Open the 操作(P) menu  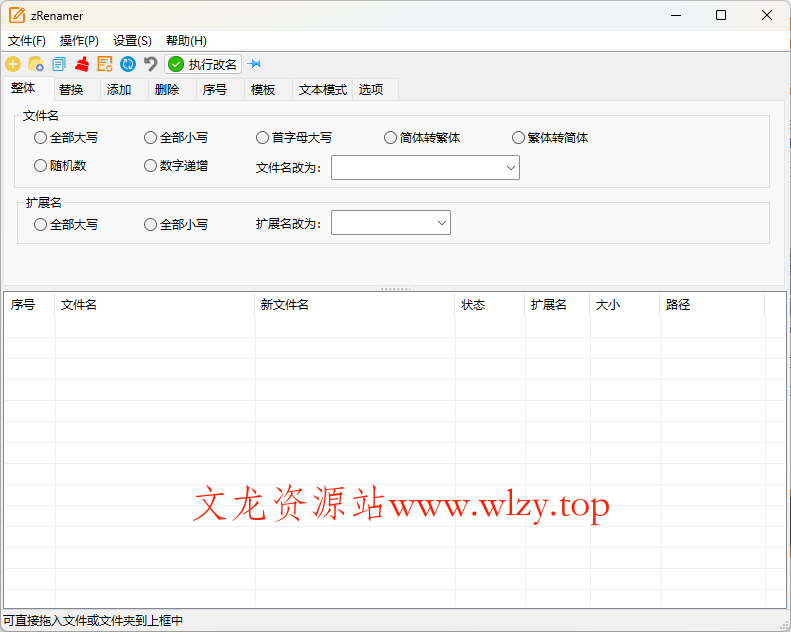coord(79,41)
